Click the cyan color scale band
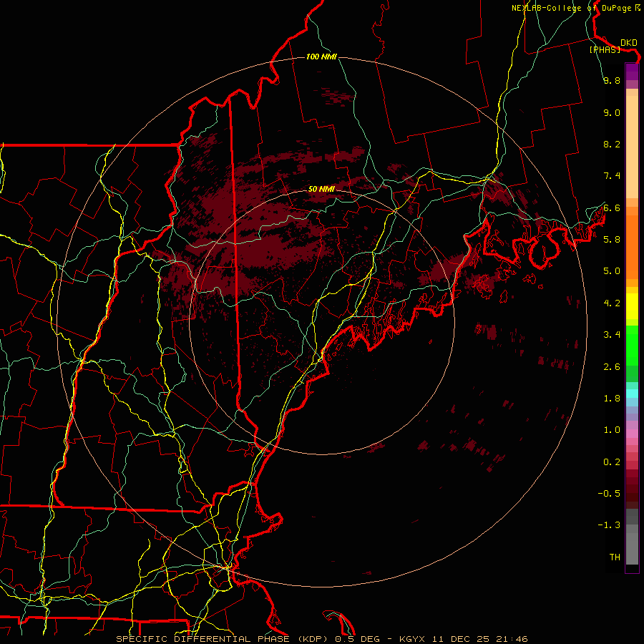 632,393
